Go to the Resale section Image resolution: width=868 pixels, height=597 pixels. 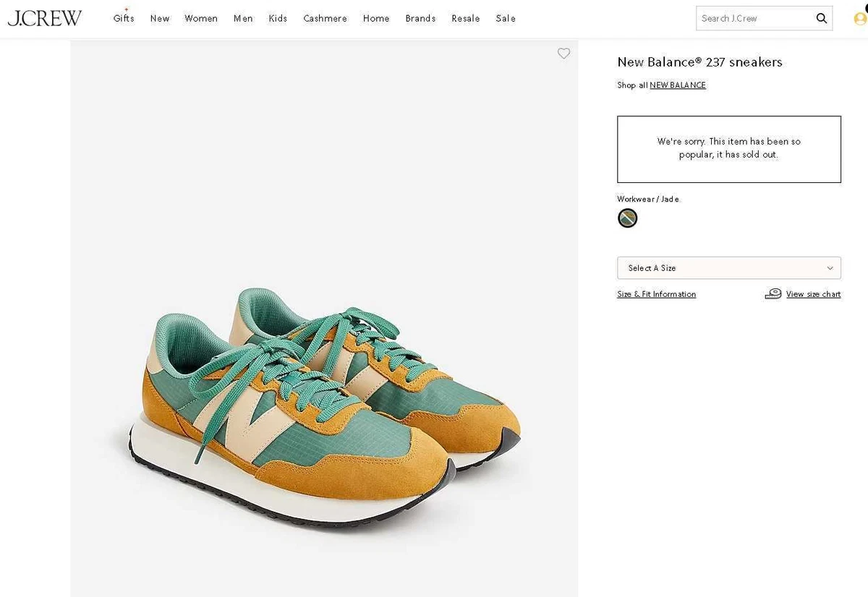point(466,18)
